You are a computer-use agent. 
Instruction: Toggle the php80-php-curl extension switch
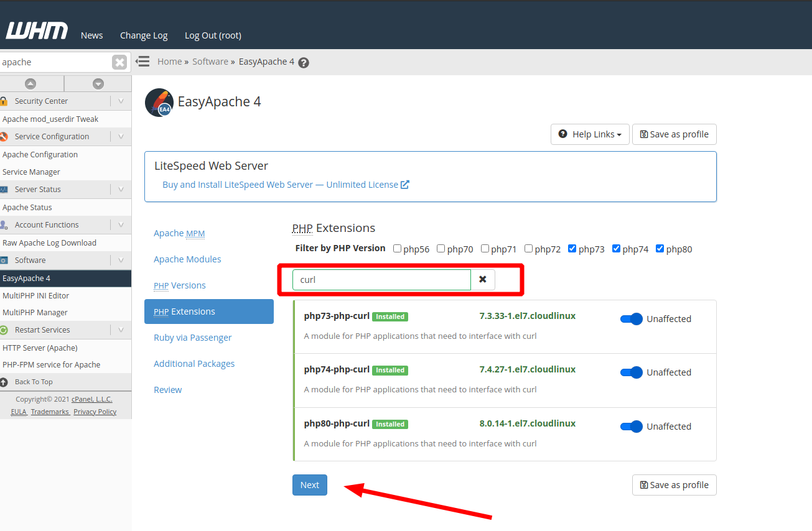631,427
